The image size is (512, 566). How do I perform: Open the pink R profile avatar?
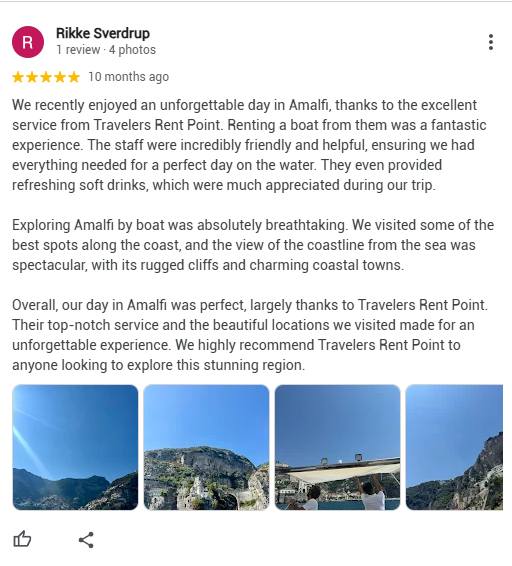pyautogui.click(x=28, y=42)
